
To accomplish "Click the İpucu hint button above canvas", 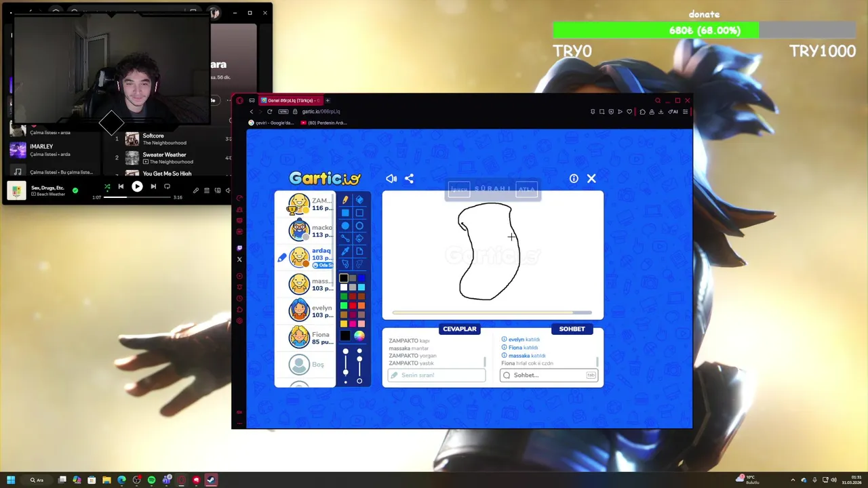I will pos(459,190).
